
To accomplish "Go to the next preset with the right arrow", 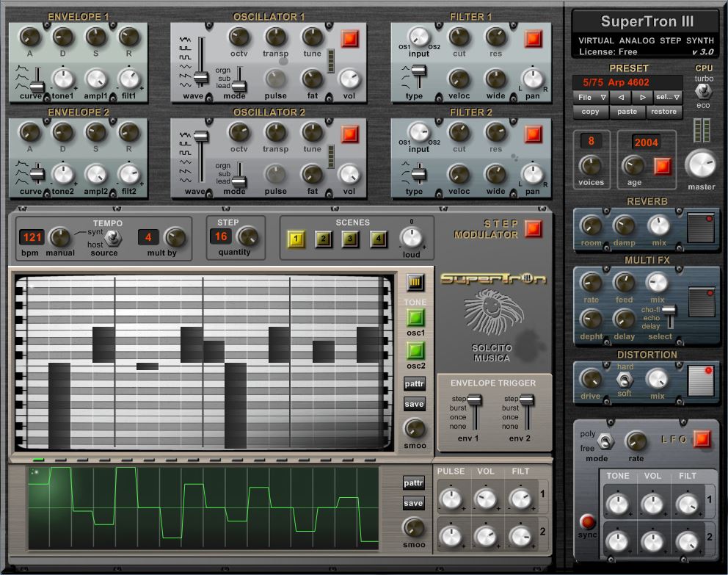I will 643,98.
